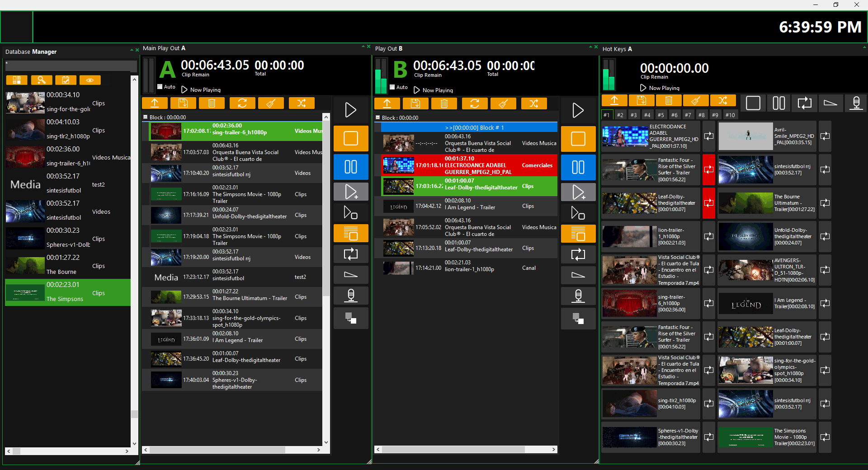Collapse the Block header in Play Out B list
The height and width of the screenshot is (470, 868).
[378, 117]
